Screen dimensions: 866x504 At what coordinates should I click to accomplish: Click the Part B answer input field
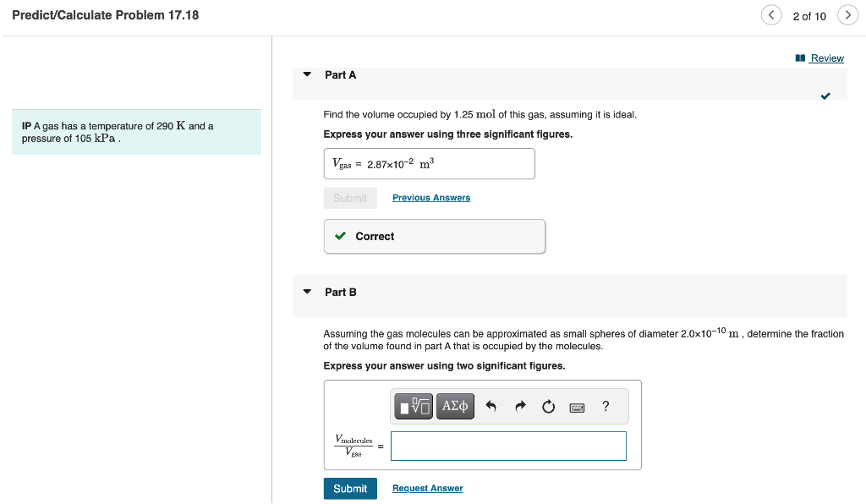pyautogui.click(x=508, y=446)
